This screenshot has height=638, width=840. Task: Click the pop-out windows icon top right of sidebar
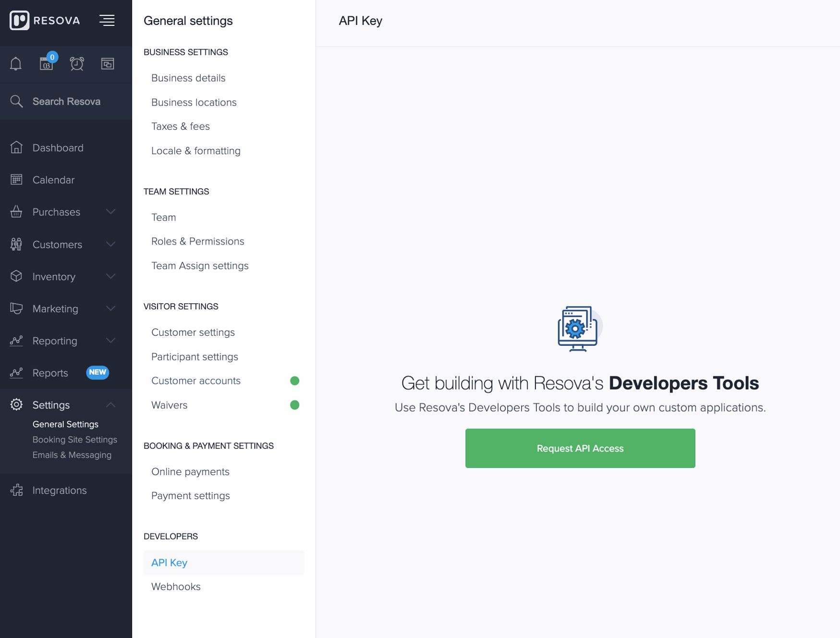pyautogui.click(x=108, y=63)
